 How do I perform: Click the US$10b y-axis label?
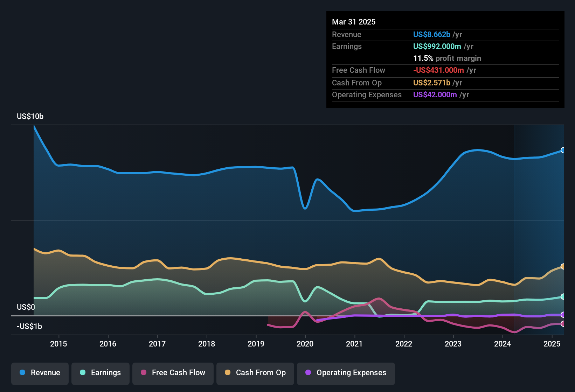tap(30, 117)
